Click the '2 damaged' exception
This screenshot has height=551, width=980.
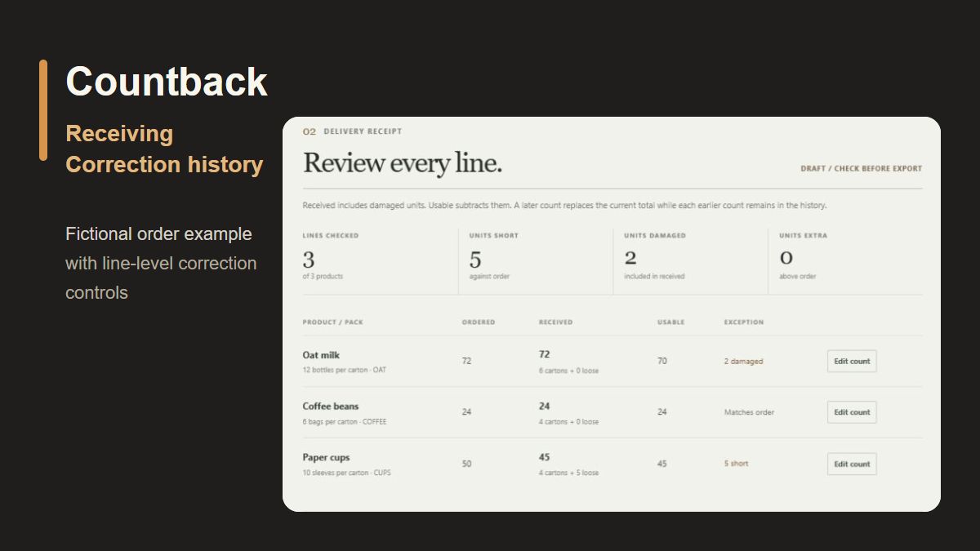(743, 361)
